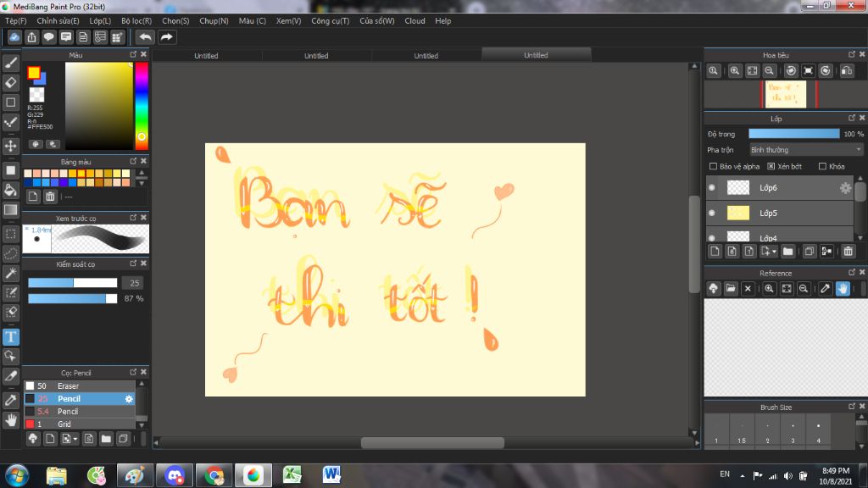Zoom in using the Navigator panel

(735, 71)
